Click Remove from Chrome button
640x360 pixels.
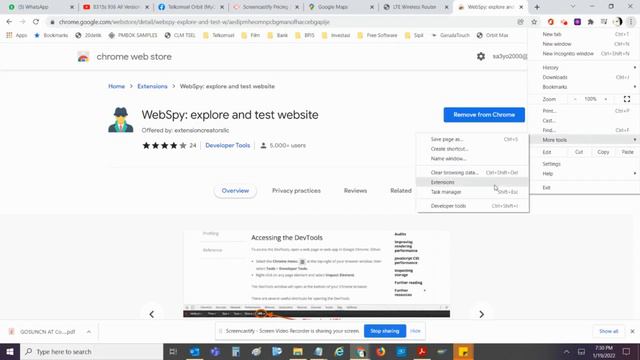click(x=484, y=115)
